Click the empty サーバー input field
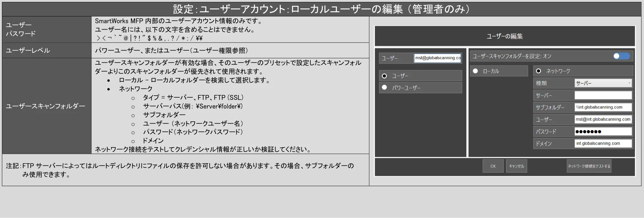This screenshot has width=644, height=218. click(603, 95)
